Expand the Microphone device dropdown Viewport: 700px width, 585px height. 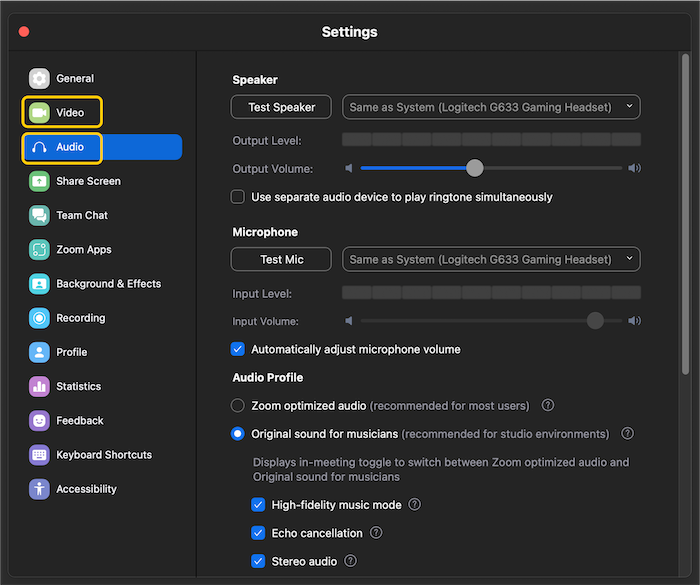(x=491, y=259)
